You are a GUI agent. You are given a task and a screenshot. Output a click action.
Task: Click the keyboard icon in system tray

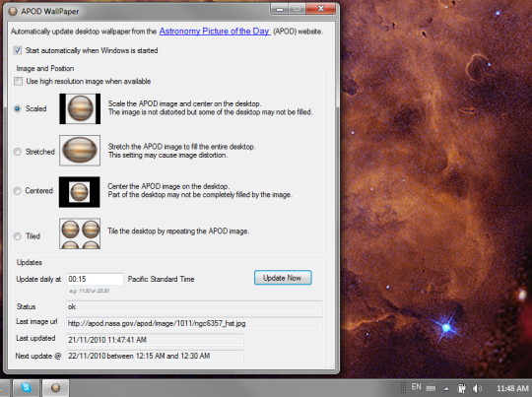click(431, 387)
